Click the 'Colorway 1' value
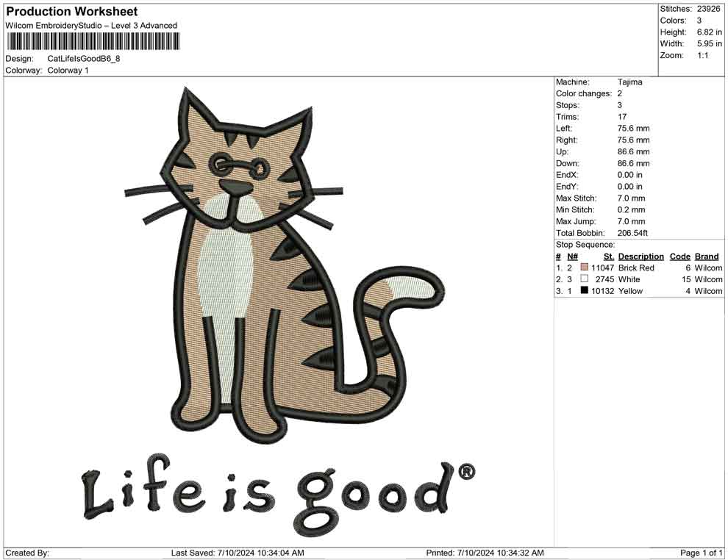Image resolution: width=728 pixels, height=560 pixels. (68, 71)
